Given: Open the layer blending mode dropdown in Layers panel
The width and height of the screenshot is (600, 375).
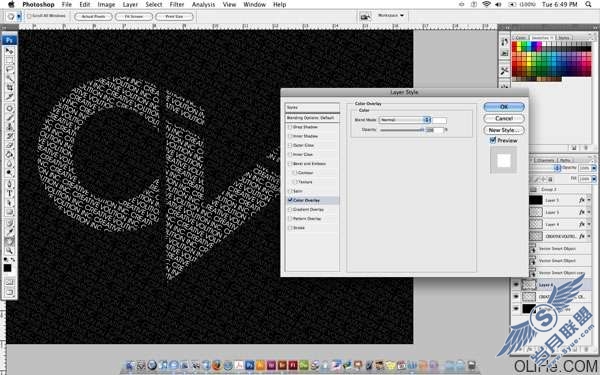Looking at the screenshot, I should tap(546, 168).
